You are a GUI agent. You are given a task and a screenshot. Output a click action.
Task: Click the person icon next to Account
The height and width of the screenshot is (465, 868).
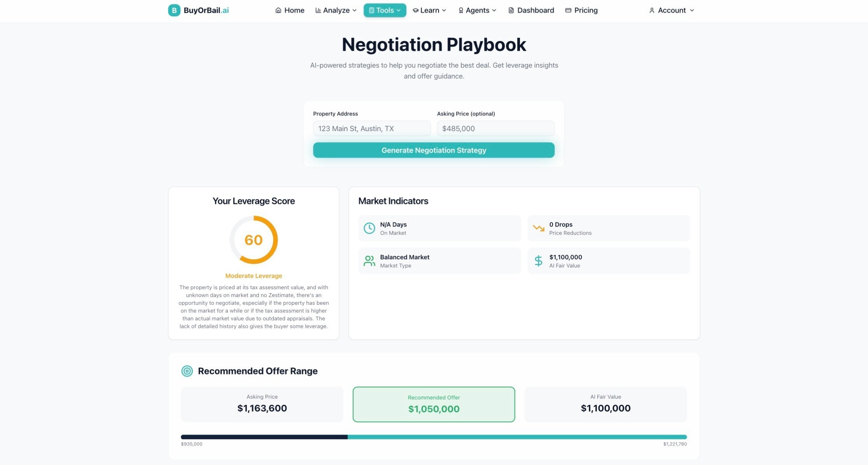pyautogui.click(x=651, y=10)
